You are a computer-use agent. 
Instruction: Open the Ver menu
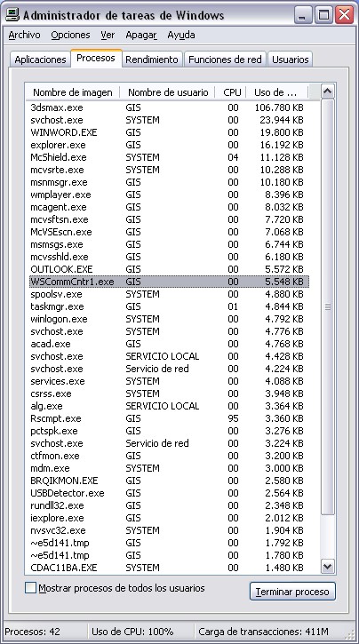point(108,36)
